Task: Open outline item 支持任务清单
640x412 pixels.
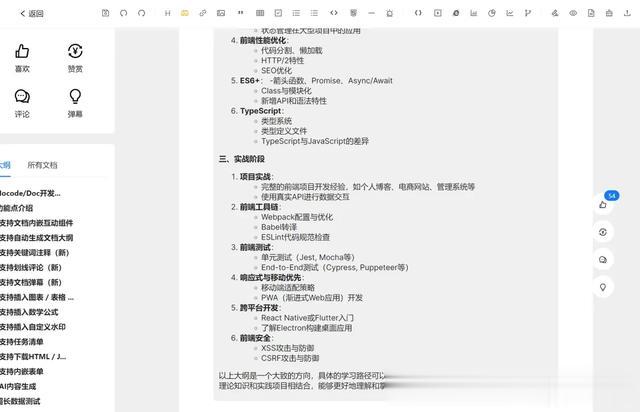Action: (x=22, y=342)
